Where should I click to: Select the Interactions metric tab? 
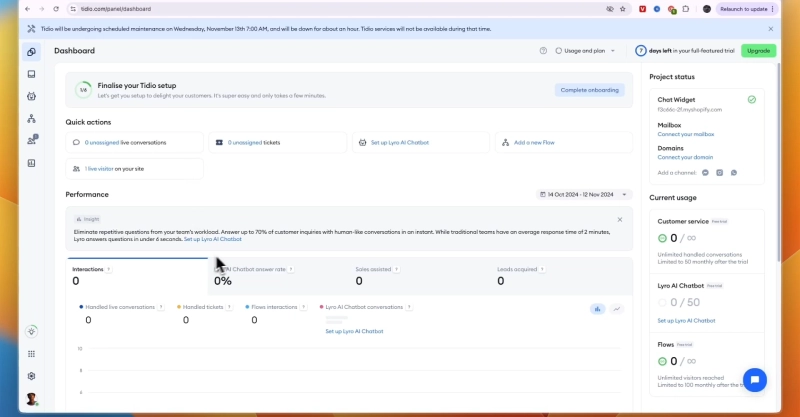click(138, 277)
